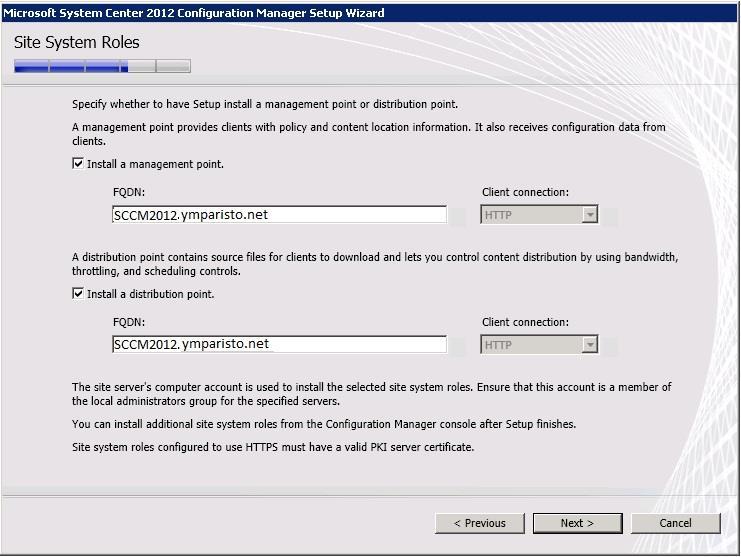Go back with the Previous button
This screenshot has height=557, width=741.
tap(480, 523)
